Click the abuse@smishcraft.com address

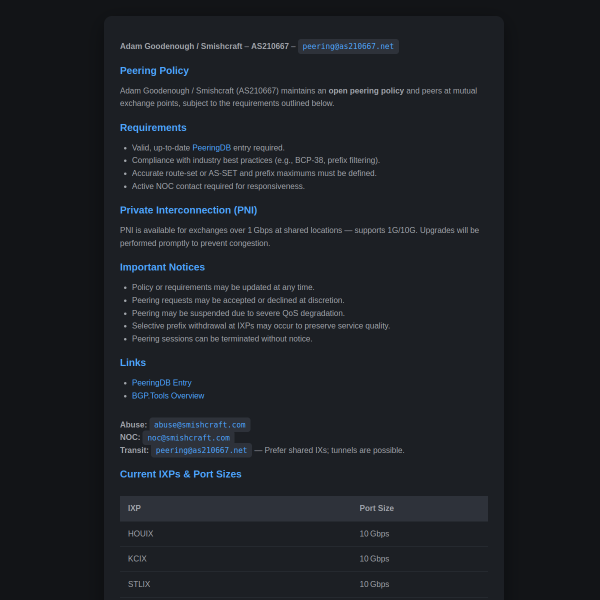[199, 425]
